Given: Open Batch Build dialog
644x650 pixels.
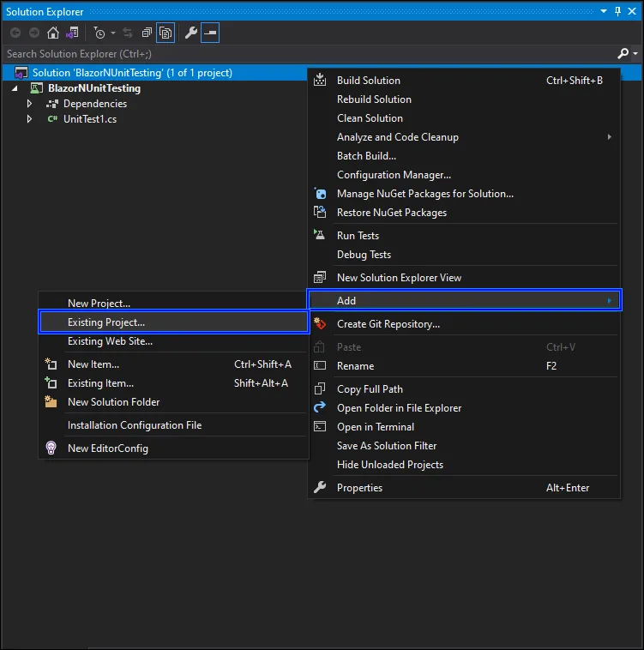Looking at the screenshot, I should [x=464, y=156].
